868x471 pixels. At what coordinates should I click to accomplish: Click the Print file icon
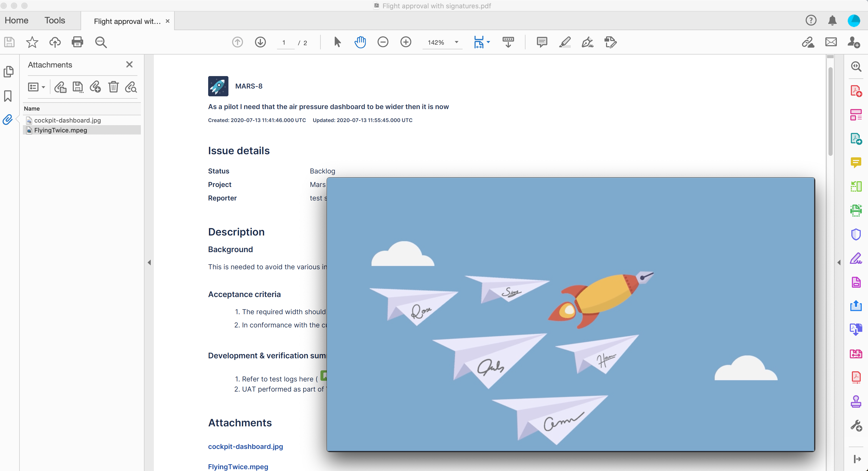(x=77, y=42)
